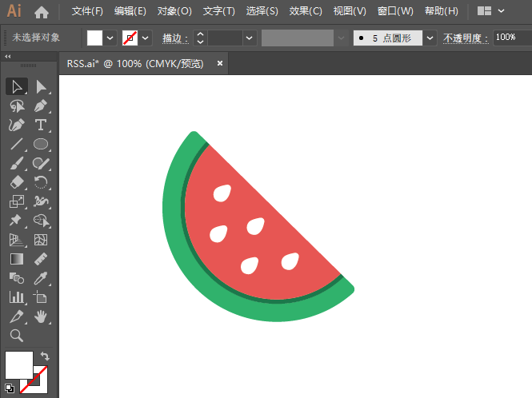Select the Ellipse shape tool
The image size is (532, 398).
pos(41,145)
